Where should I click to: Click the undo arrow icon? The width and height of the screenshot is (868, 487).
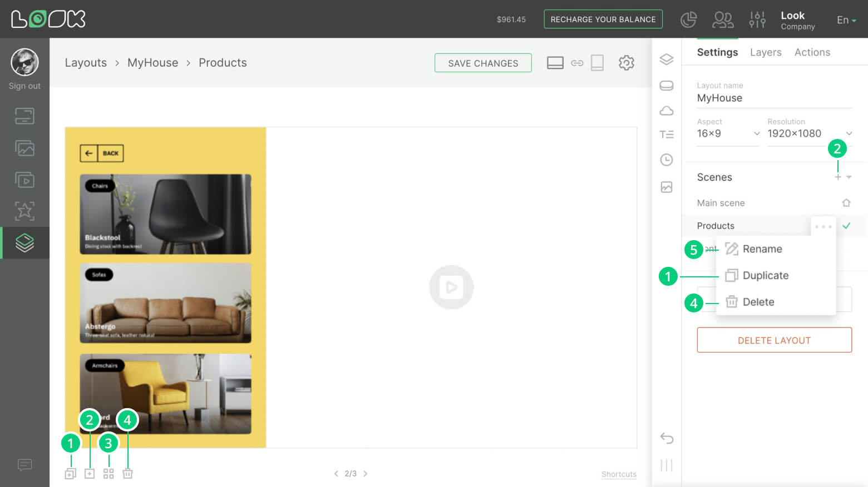coord(667,438)
